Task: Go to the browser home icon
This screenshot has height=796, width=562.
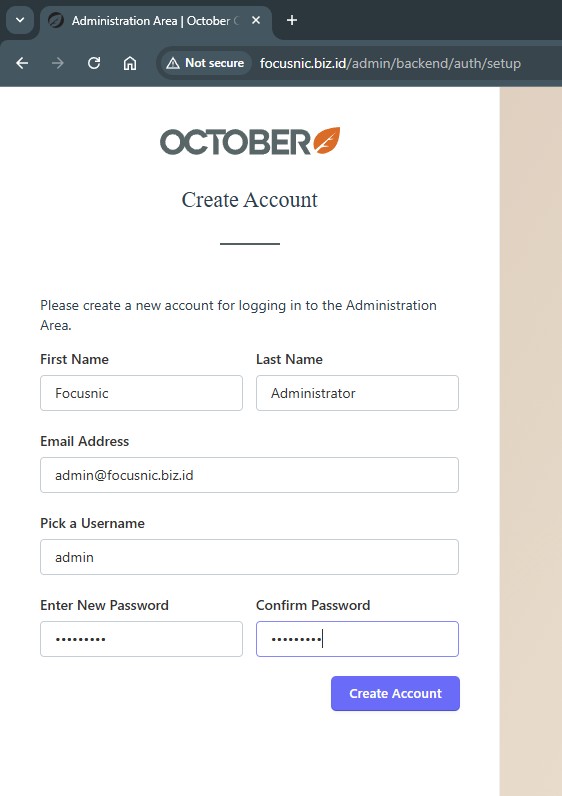Action: (x=130, y=63)
